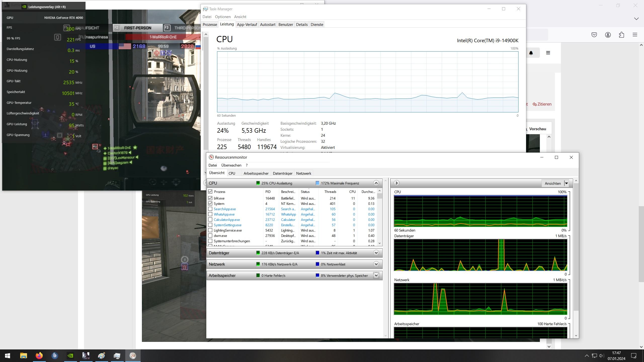Open Datei menu in Ressourcenmonitor

click(213, 165)
